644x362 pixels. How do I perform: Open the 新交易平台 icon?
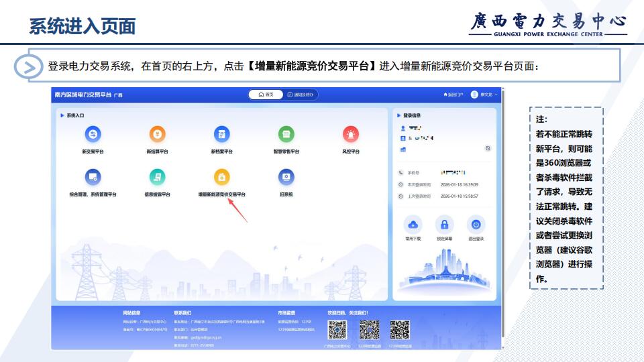tap(93, 135)
